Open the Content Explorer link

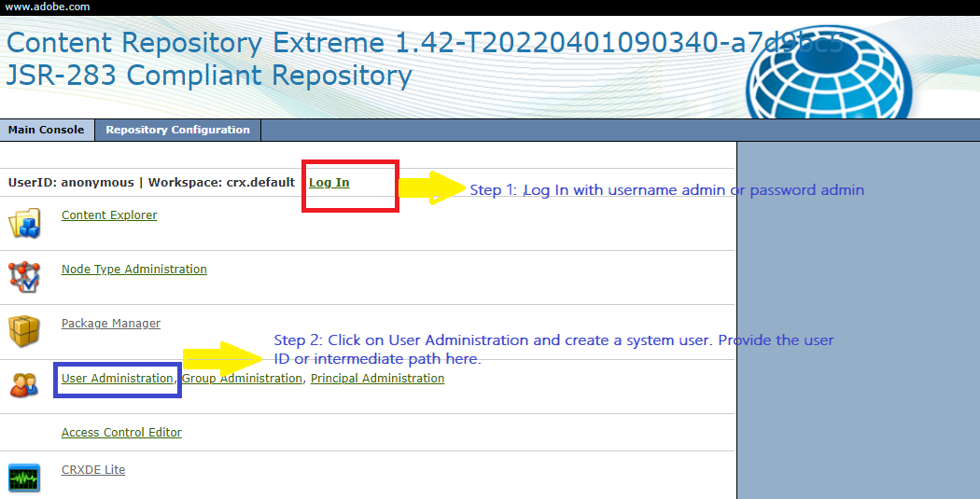click(109, 215)
